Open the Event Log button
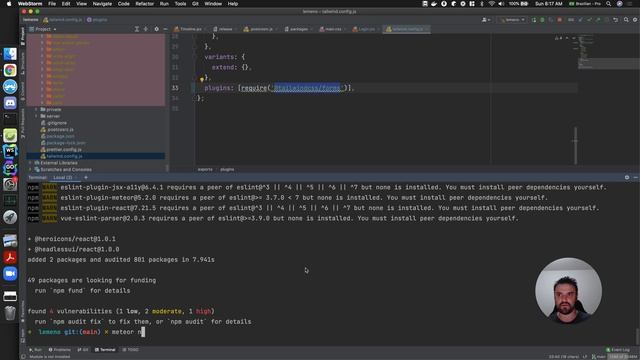The height and width of the screenshot is (360, 640). click(618, 350)
